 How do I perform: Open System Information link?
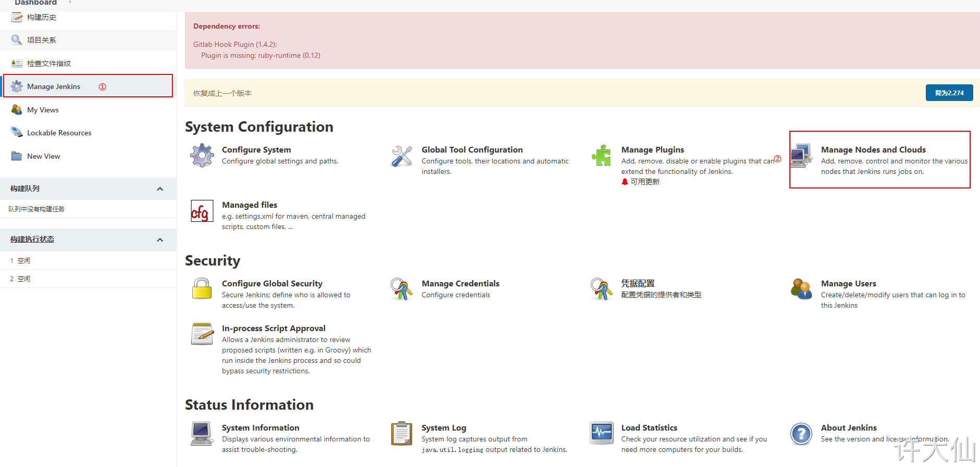click(260, 428)
